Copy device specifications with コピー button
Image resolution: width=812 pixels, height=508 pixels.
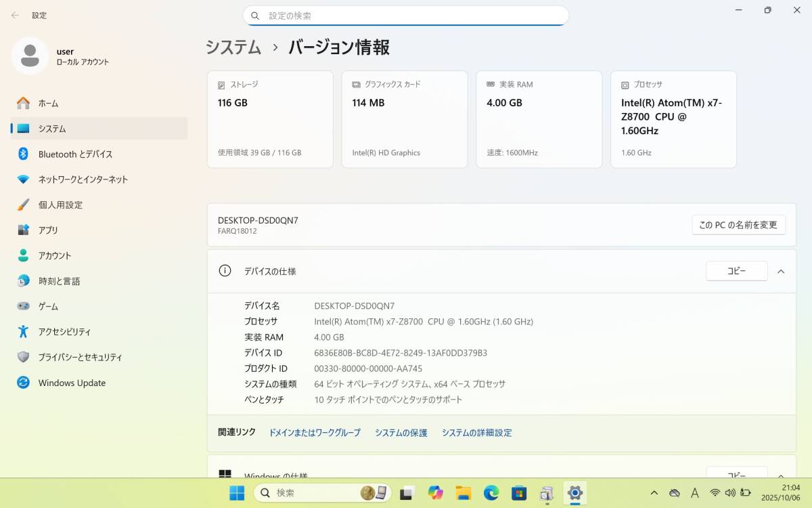click(736, 271)
